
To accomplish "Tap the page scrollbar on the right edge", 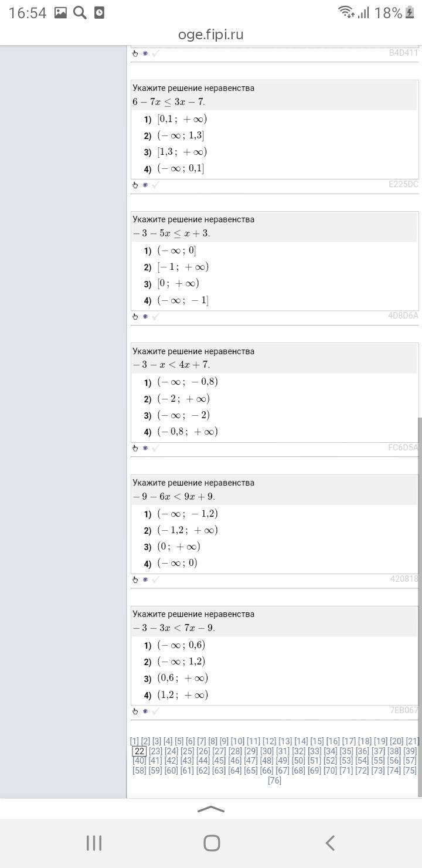I will [419, 604].
